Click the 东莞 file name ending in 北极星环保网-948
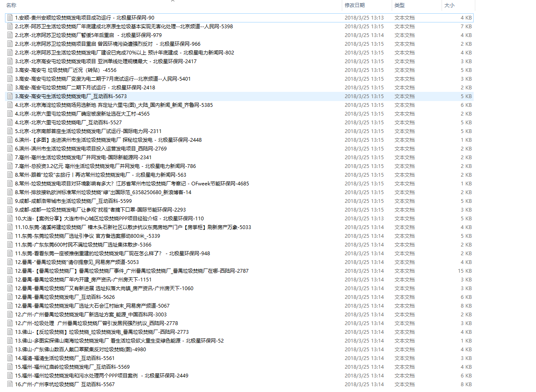 [x=113, y=253]
